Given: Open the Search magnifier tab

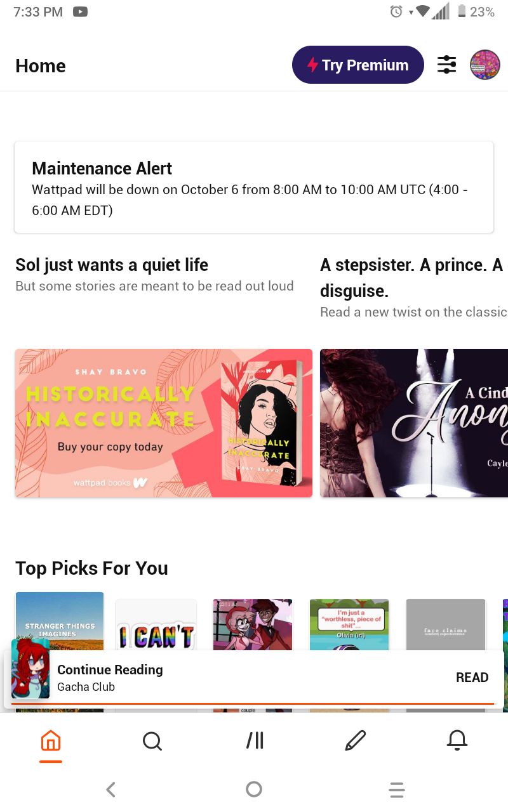Looking at the screenshot, I should (152, 740).
